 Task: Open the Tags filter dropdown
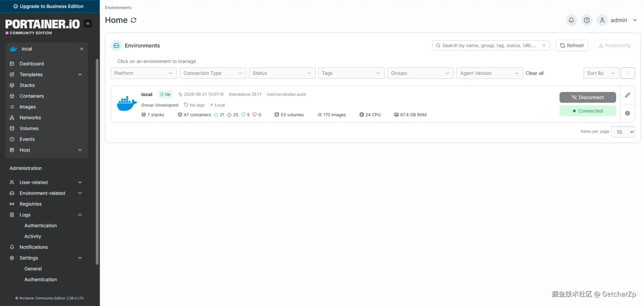pos(351,73)
